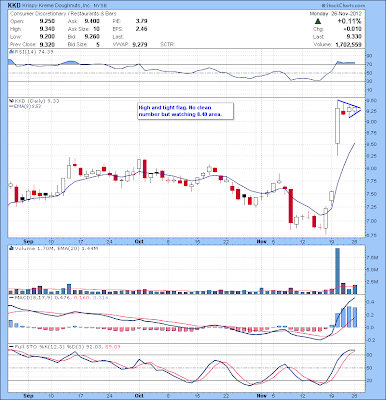Click the SCTR label

(167, 44)
